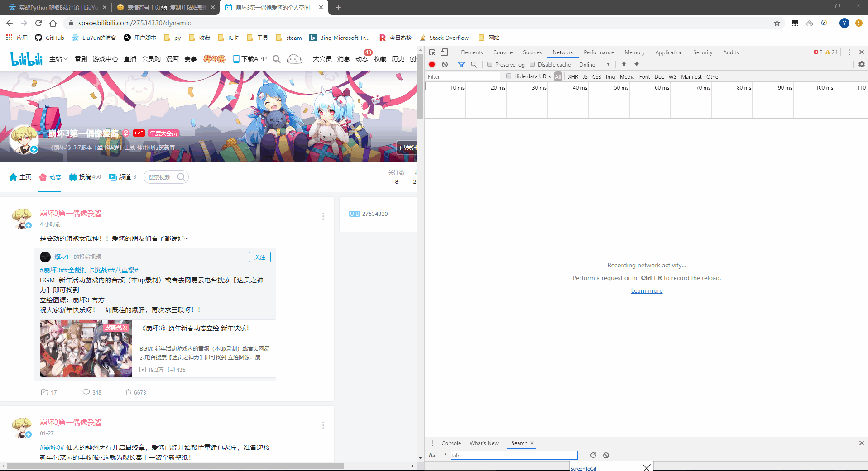Open the py bookmarks folder
The image size is (868, 471).
(x=173, y=38)
